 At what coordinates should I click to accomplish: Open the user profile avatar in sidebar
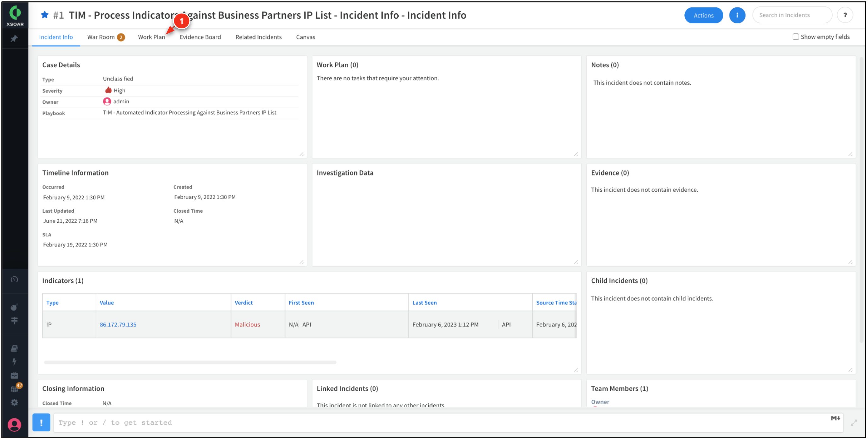point(14,425)
